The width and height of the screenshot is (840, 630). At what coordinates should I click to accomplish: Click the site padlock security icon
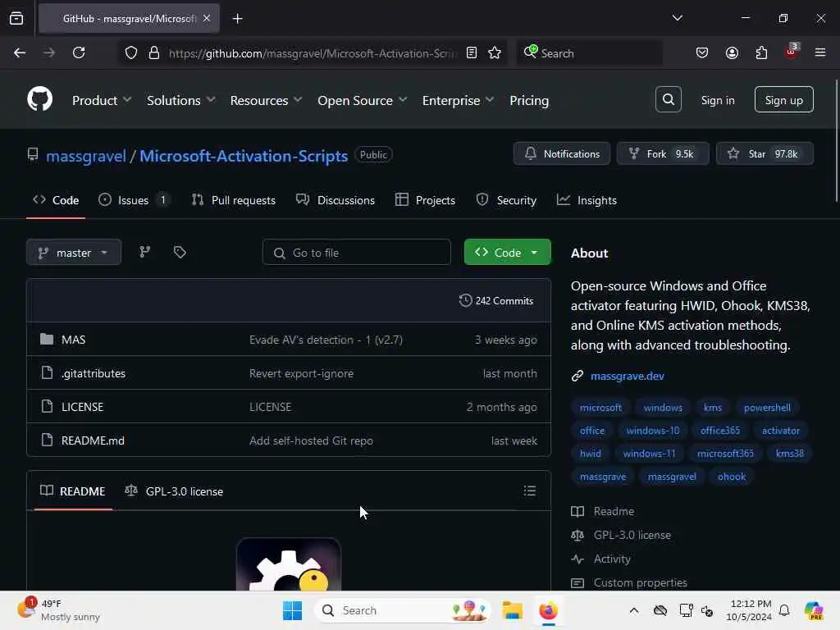click(153, 52)
